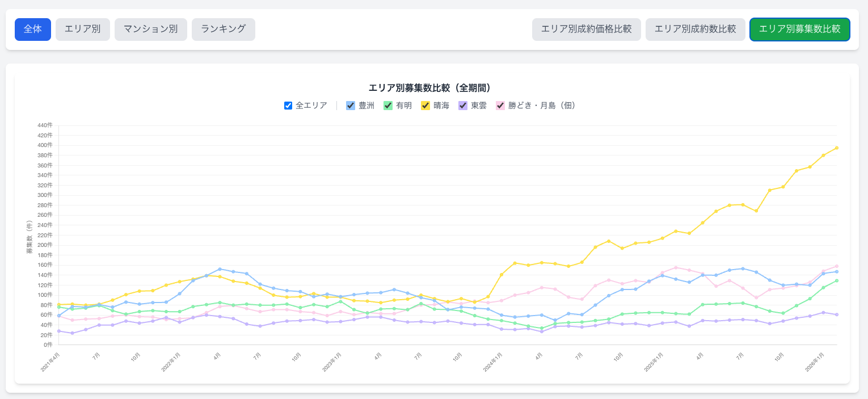This screenshot has width=868, height=399.
Task: Click the final pink 勝どき・月島 data point
Action: point(836,266)
